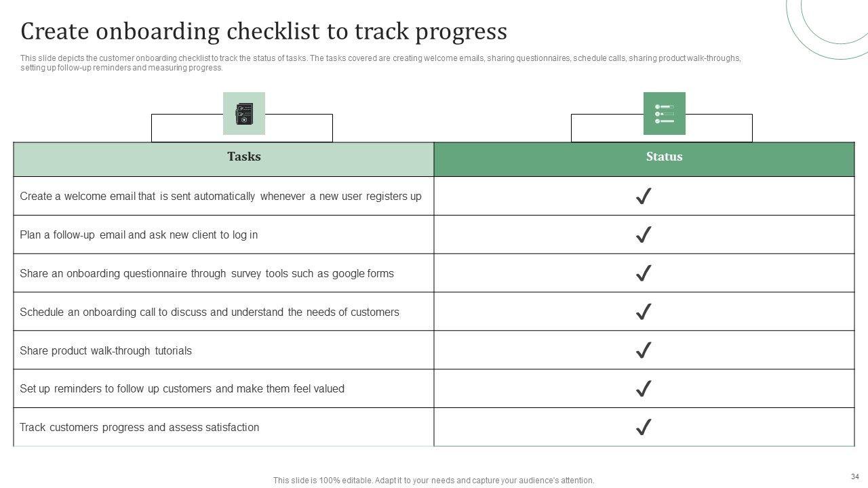Select the 'Share product walk-through tutorials' text
This screenshot has height=488, width=868.
pos(106,351)
